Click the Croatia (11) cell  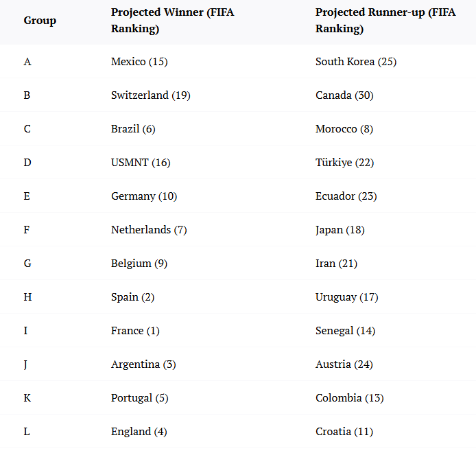pyautogui.click(x=344, y=432)
